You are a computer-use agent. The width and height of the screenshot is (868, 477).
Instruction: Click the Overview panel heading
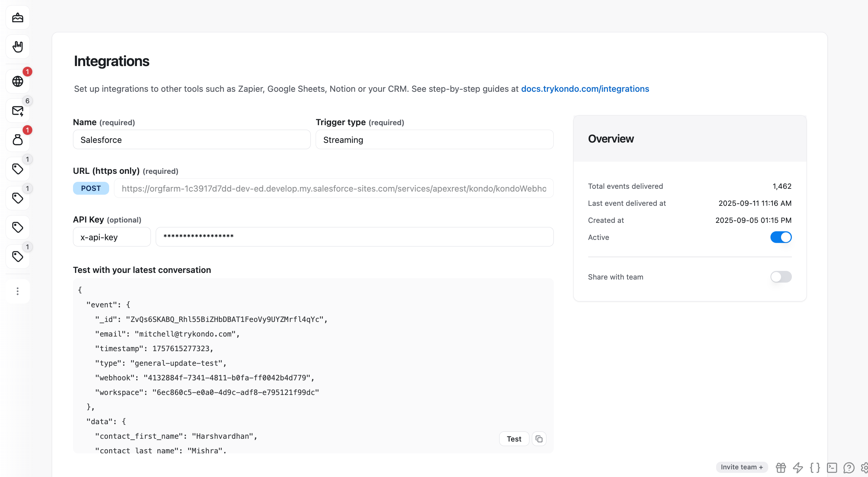coord(611,139)
